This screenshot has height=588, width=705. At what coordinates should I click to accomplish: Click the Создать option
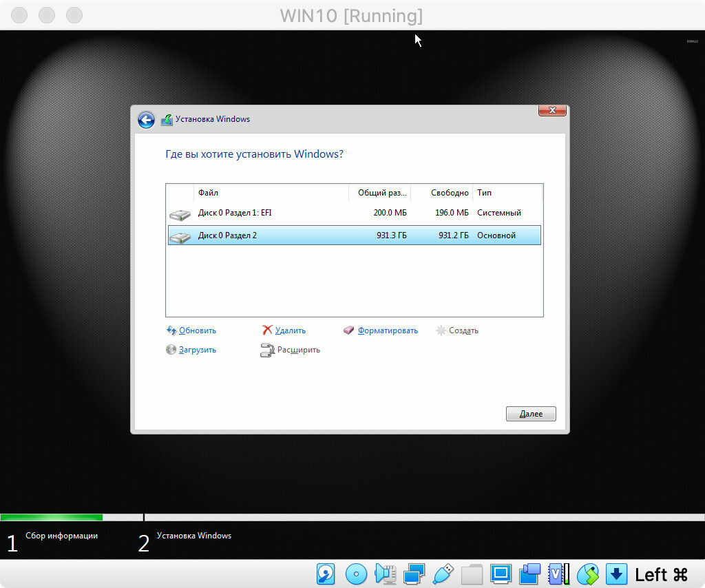463,330
